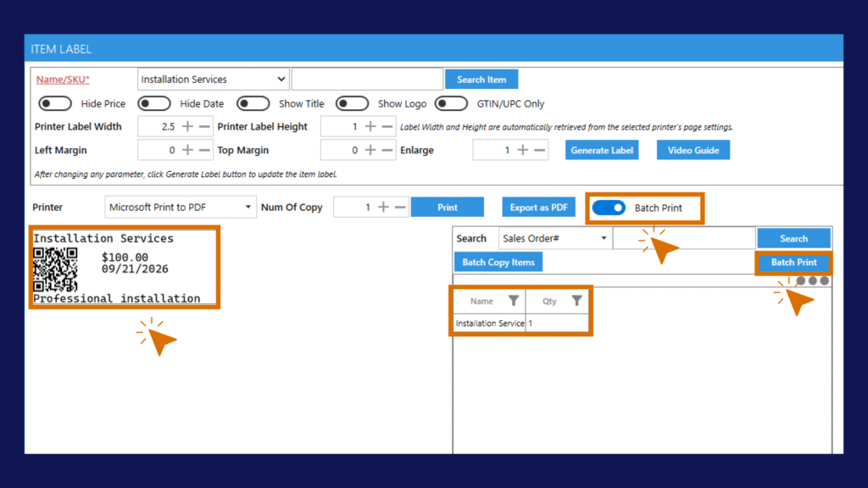Click the Generate Label button
This screenshot has width=868, height=488.
(602, 150)
